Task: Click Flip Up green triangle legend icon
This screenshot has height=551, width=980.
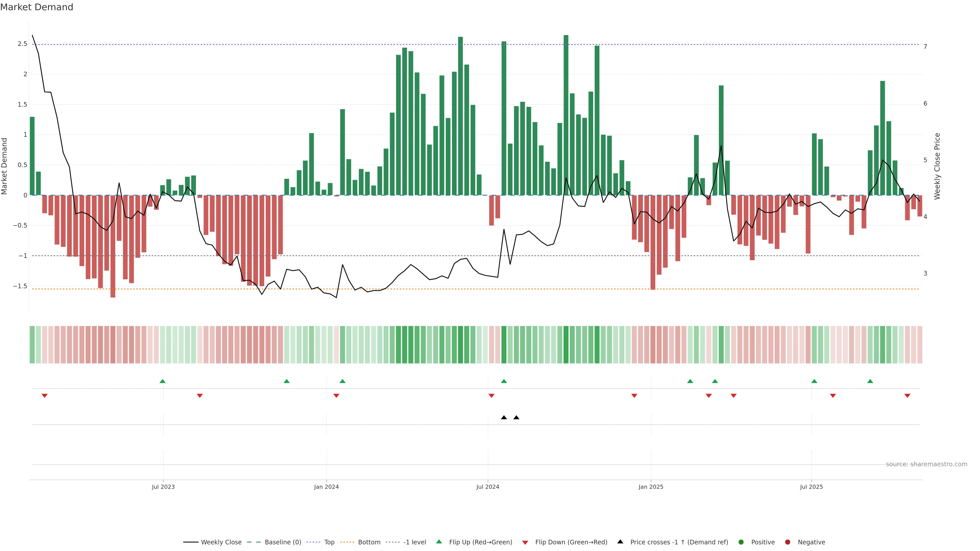Action: point(439,542)
